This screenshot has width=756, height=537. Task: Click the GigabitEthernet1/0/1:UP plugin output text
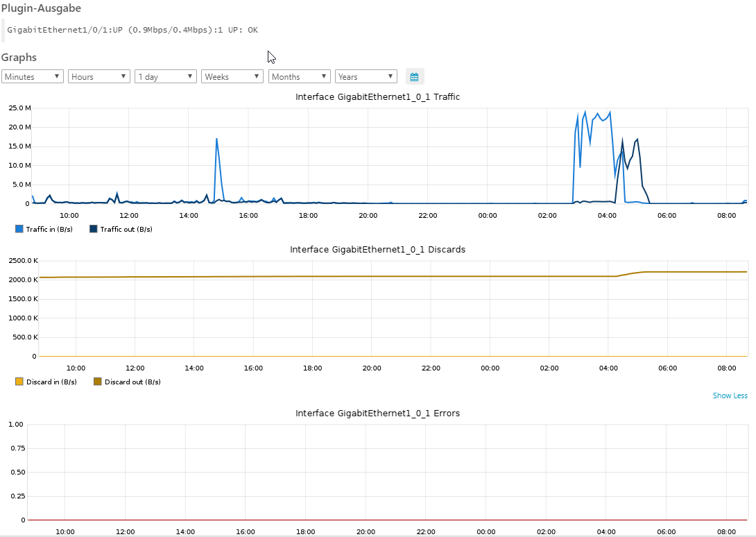point(132,30)
